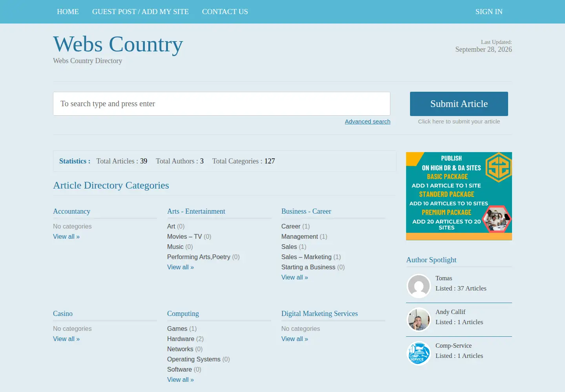
Task: Click the Submit Article button
Action: (459, 104)
